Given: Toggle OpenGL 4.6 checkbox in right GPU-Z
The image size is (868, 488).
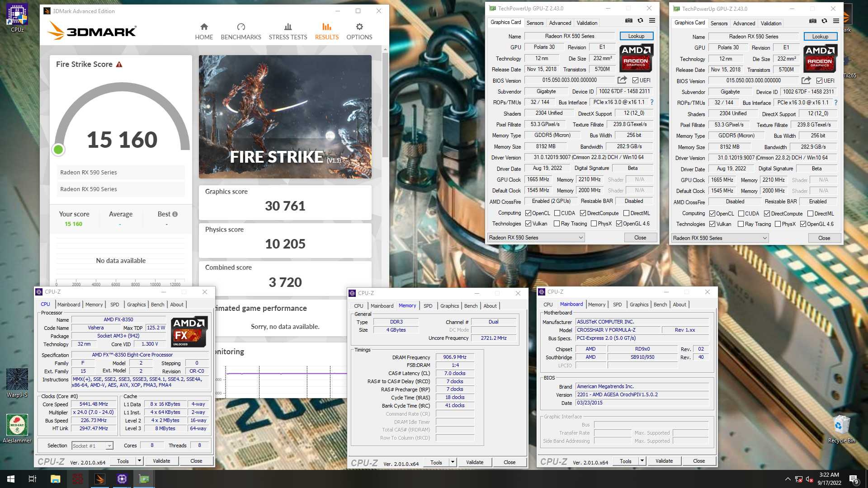Looking at the screenshot, I should tap(803, 224).
